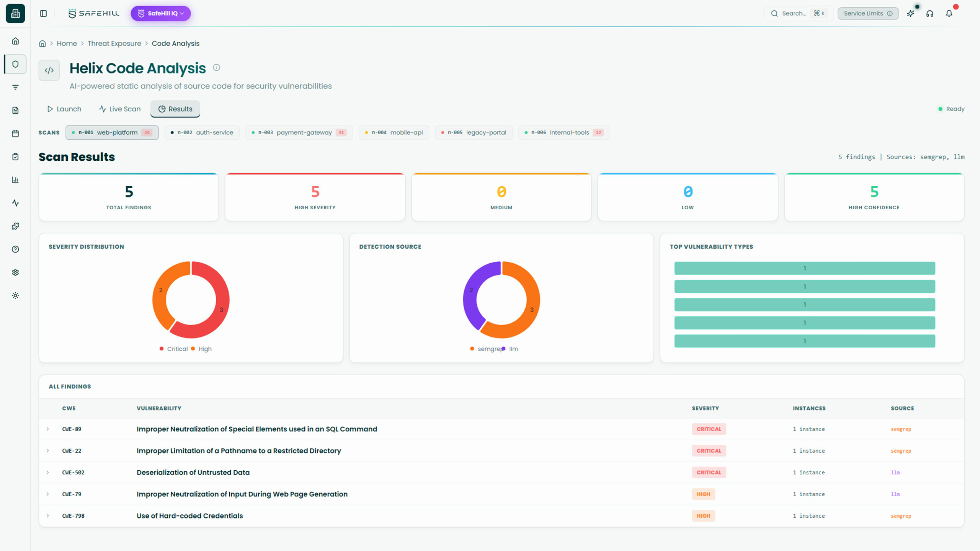Open the sparkles AI assistant icon in top bar
This screenshot has width=980, height=551.
point(911,13)
